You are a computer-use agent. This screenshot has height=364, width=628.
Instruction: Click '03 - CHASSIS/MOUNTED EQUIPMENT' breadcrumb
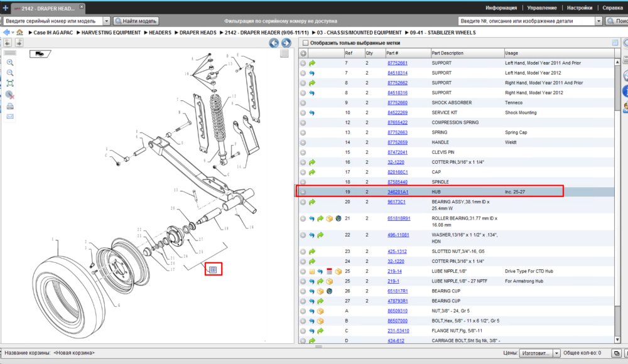pyautogui.click(x=359, y=33)
